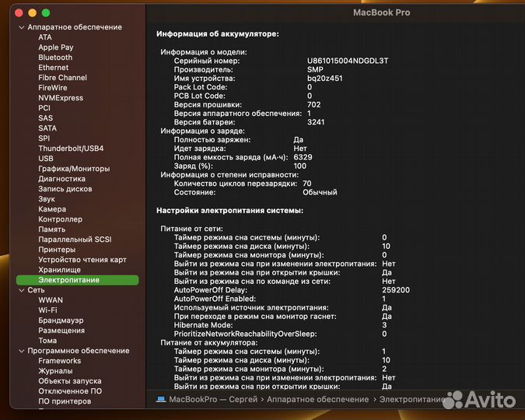Select SAS in the hardware list
This screenshot has height=420, width=525.
point(45,118)
